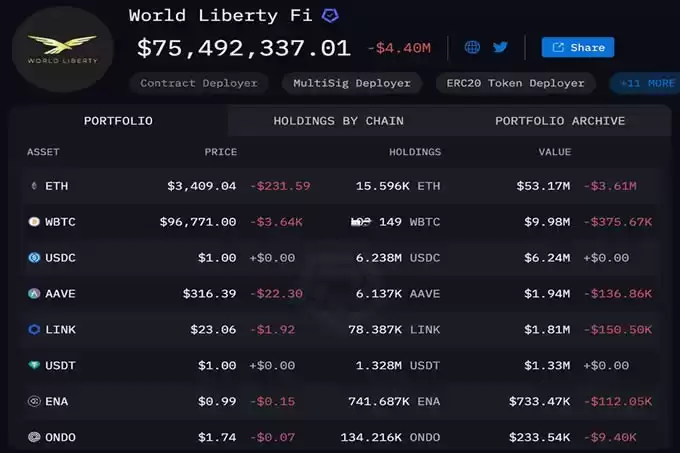Viewport: 680px width, 453px height.
Task: Switch to the HOLDINGS BY CHAIN tab
Action: pos(338,121)
